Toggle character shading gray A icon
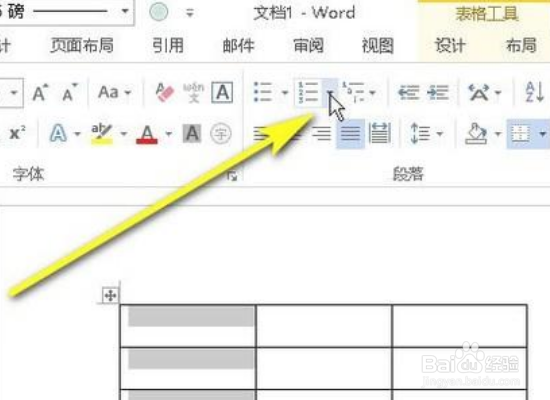 [x=192, y=134]
